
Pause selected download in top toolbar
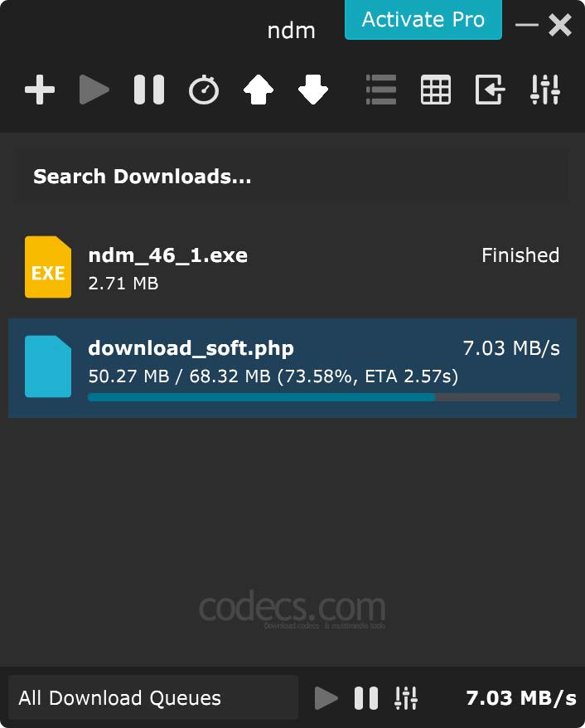pos(149,90)
